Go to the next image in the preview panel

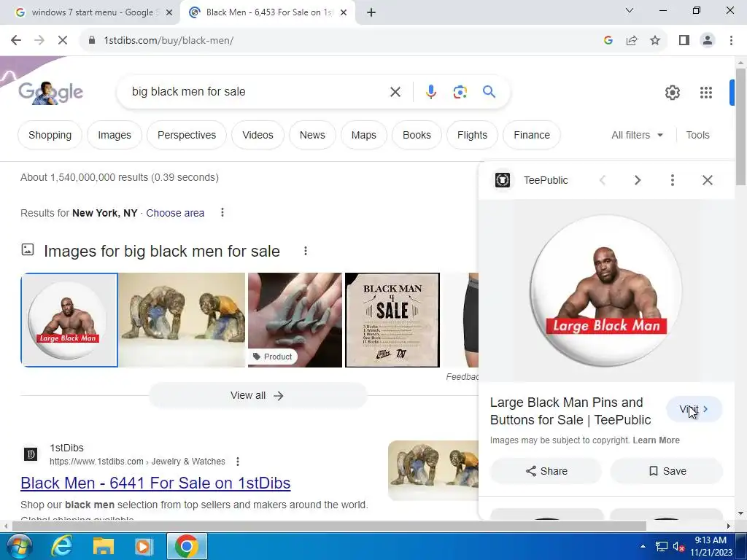coord(638,180)
